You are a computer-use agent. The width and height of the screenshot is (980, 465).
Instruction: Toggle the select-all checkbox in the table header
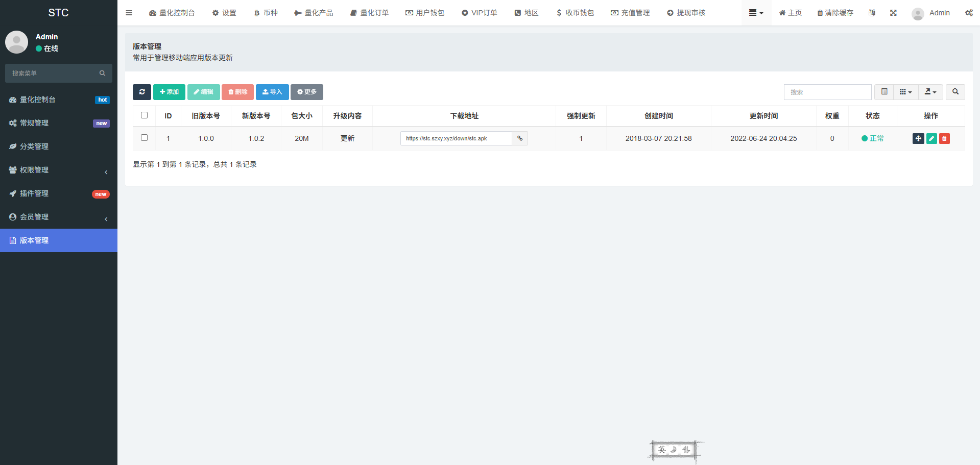(144, 115)
